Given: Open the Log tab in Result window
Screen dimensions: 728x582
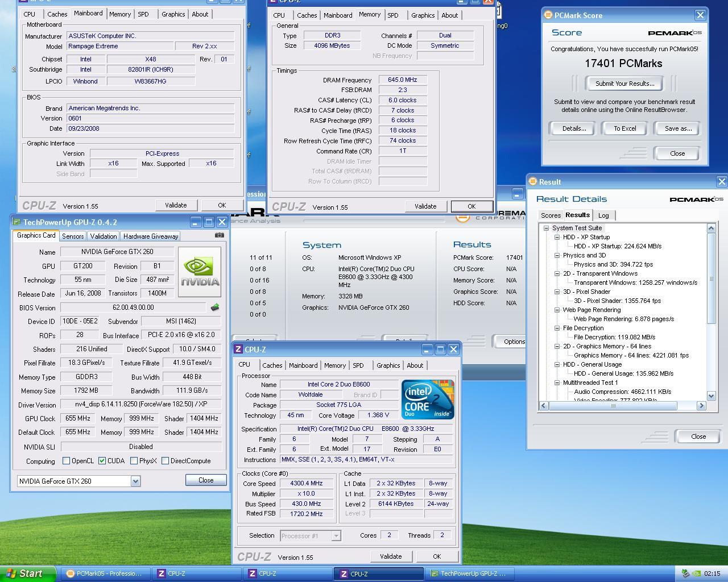Looking at the screenshot, I should 603,215.
